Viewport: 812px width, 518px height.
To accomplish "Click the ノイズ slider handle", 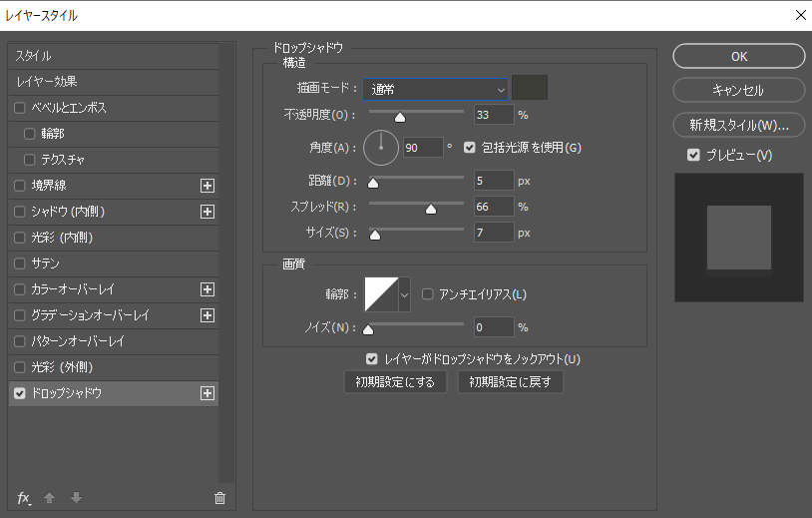I will pyautogui.click(x=368, y=330).
